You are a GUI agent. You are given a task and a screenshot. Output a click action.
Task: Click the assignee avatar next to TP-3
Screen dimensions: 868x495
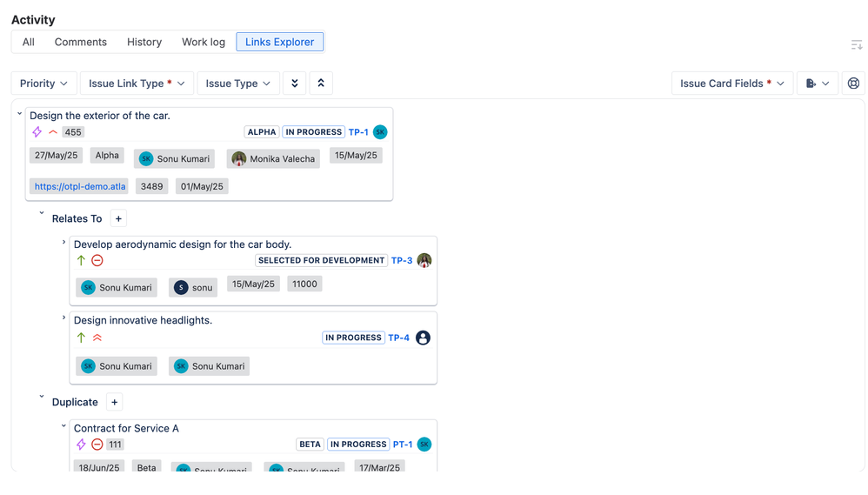tap(424, 260)
